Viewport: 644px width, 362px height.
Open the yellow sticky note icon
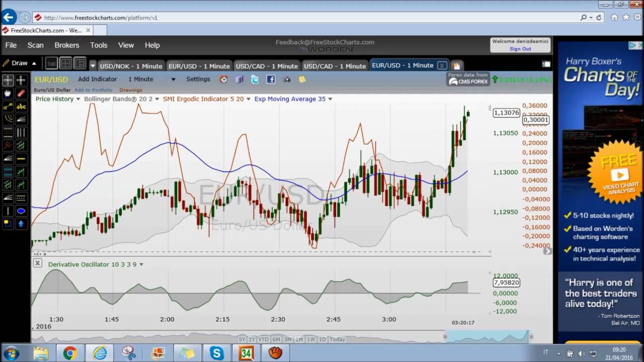[x=302, y=79]
